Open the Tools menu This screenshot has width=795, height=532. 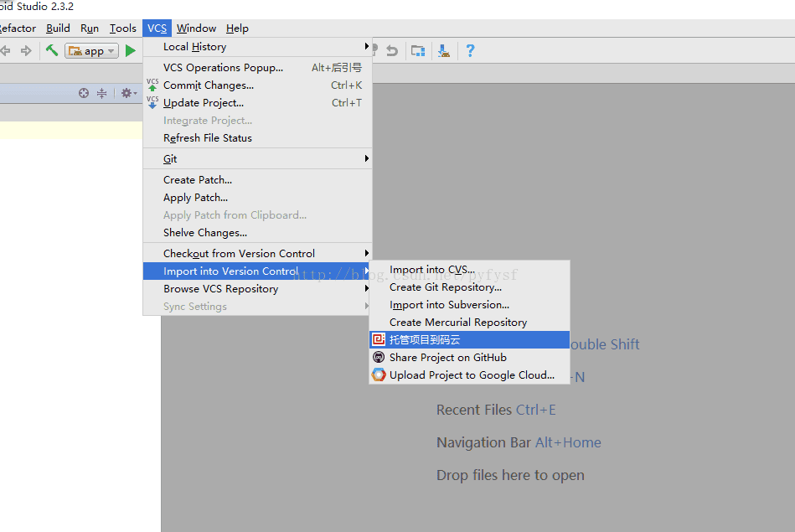pos(122,28)
